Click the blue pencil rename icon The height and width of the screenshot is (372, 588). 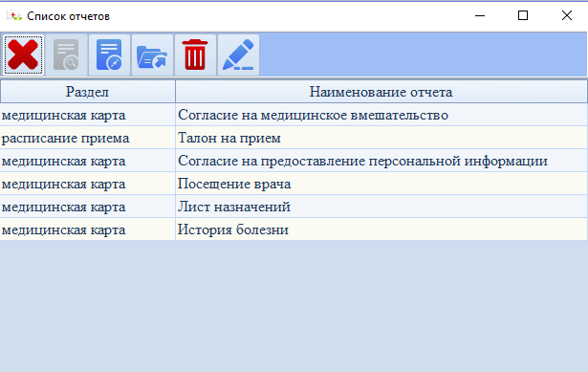point(238,55)
